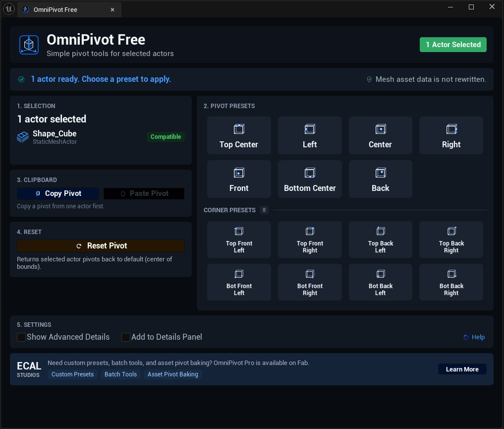Click the Compatible status badge
504x429 pixels.
click(x=166, y=137)
